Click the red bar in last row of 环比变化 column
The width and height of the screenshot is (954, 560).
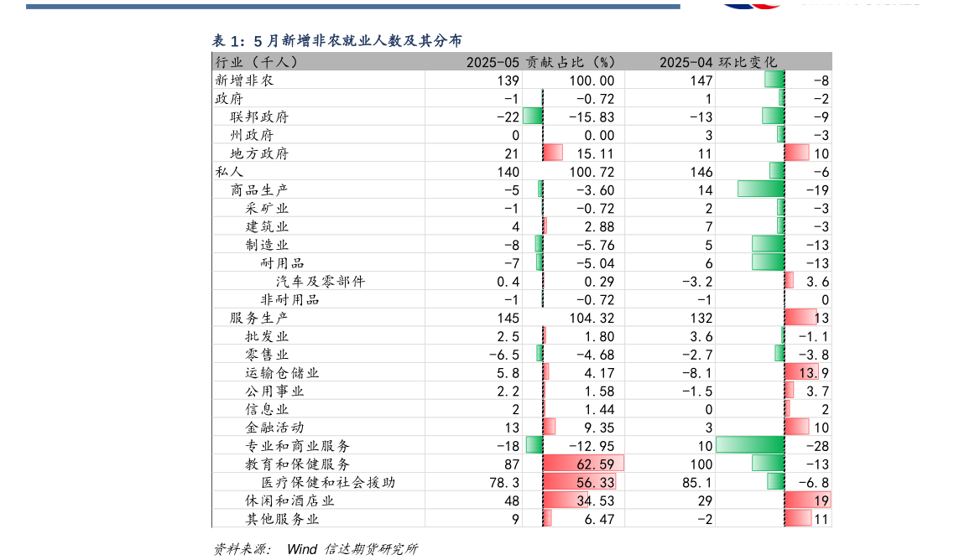798,518
